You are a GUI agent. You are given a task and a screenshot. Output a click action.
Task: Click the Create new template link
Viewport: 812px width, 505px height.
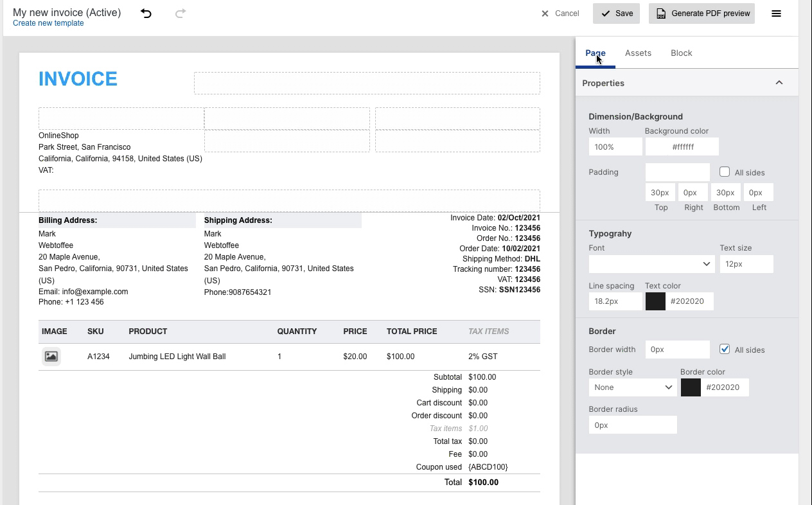(48, 22)
